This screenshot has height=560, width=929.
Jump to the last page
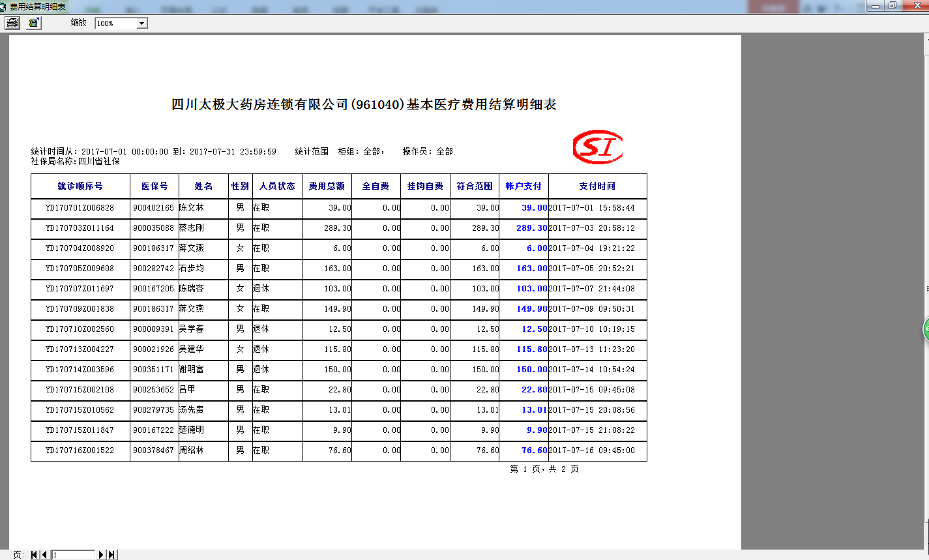coord(111,555)
